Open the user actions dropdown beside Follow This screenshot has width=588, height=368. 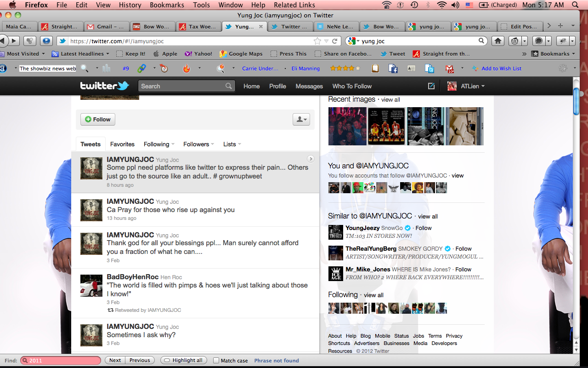coord(301,120)
